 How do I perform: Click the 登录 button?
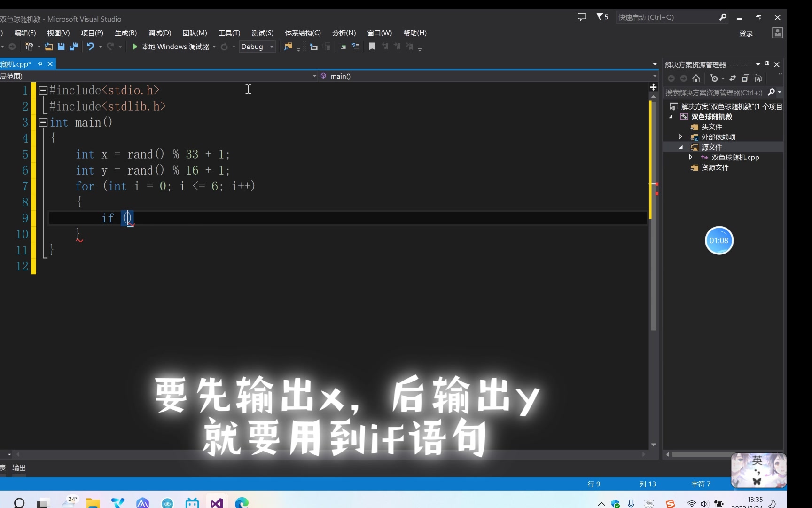click(746, 33)
